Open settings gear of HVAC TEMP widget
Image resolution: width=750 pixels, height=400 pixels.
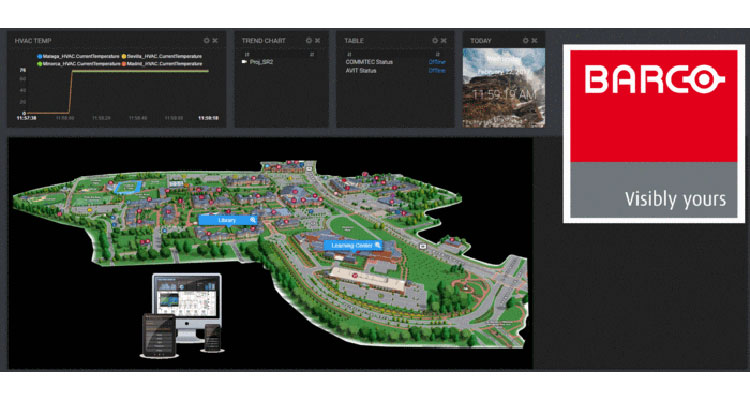coord(207,41)
